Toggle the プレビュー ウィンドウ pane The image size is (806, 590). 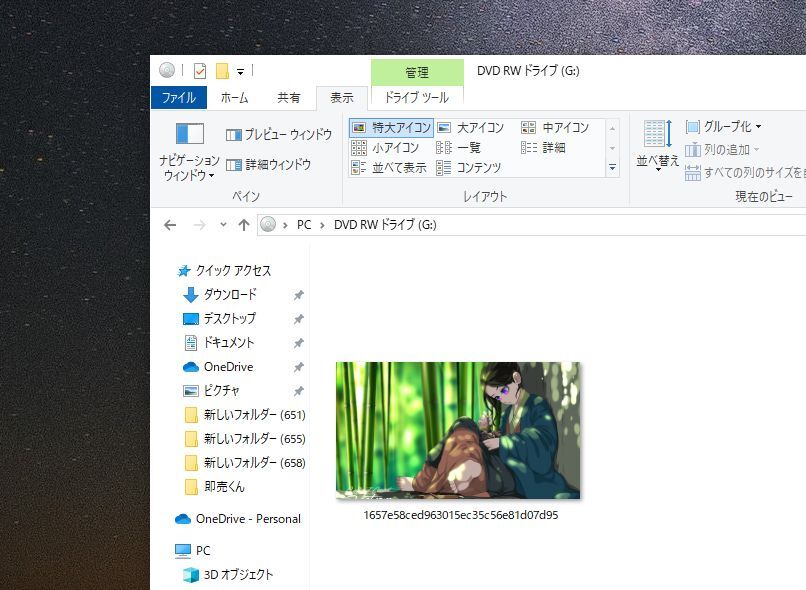279,135
